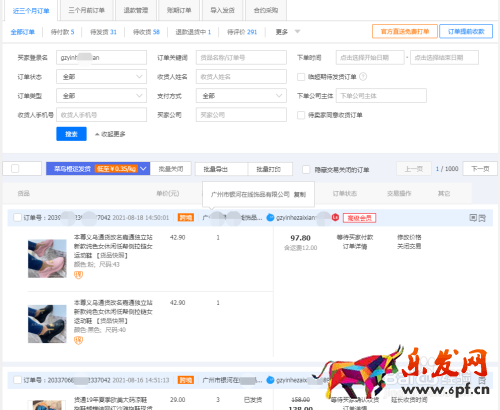Open the 订单状态 dropdown

pyautogui.click(x=101, y=77)
